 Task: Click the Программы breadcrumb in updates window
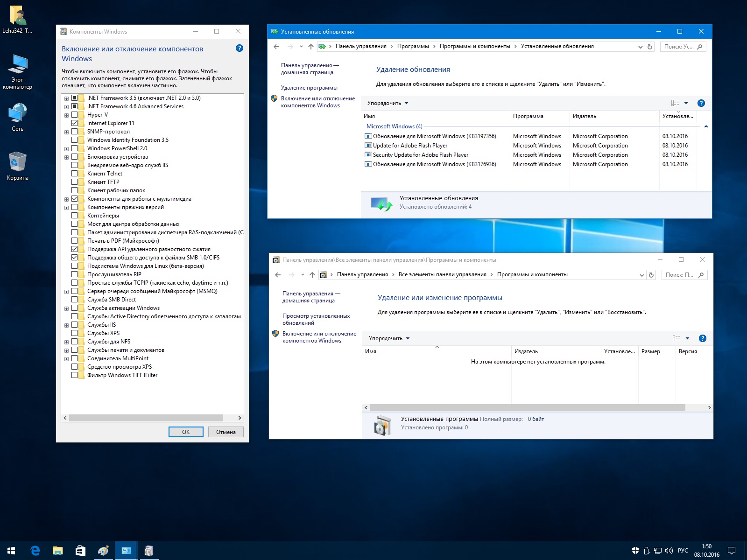(413, 46)
